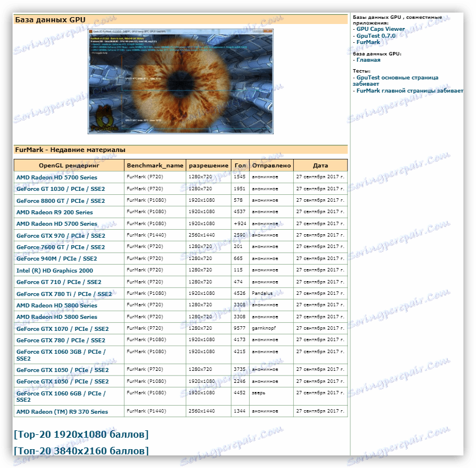
Task: Click the Отправлено column header
Action: click(271, 165)
